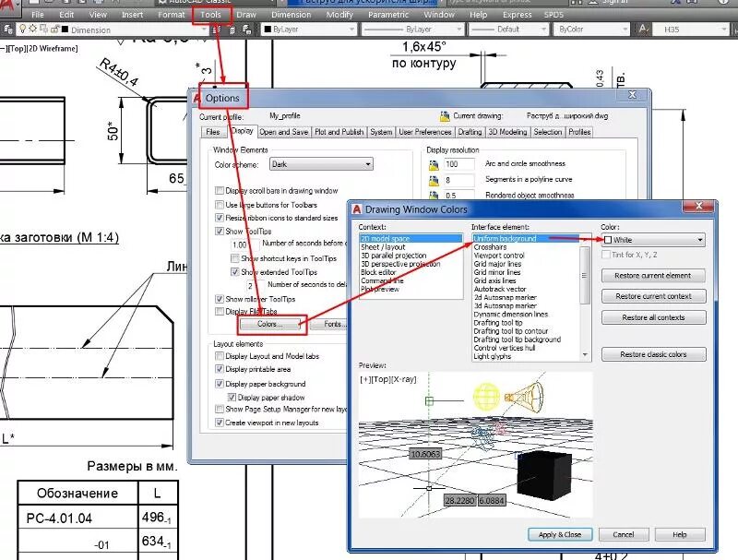Enable Display Layout and Model tabs

(x=219, y=356)
